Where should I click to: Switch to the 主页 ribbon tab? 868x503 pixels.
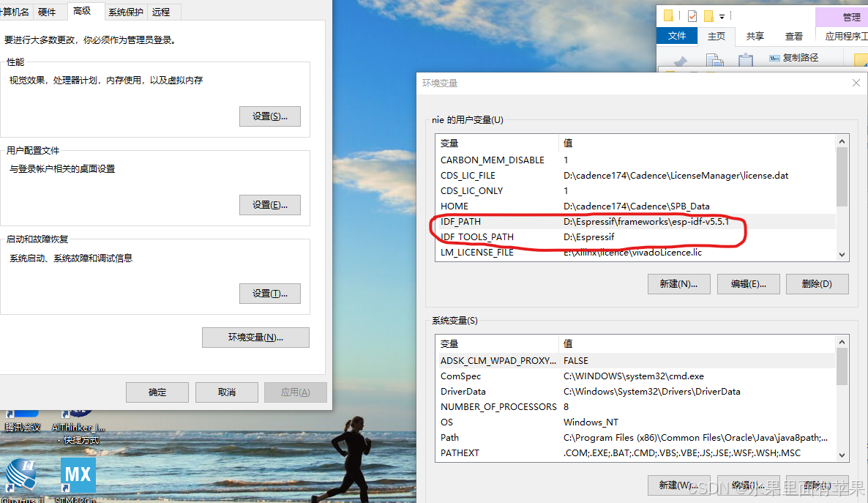717,36
